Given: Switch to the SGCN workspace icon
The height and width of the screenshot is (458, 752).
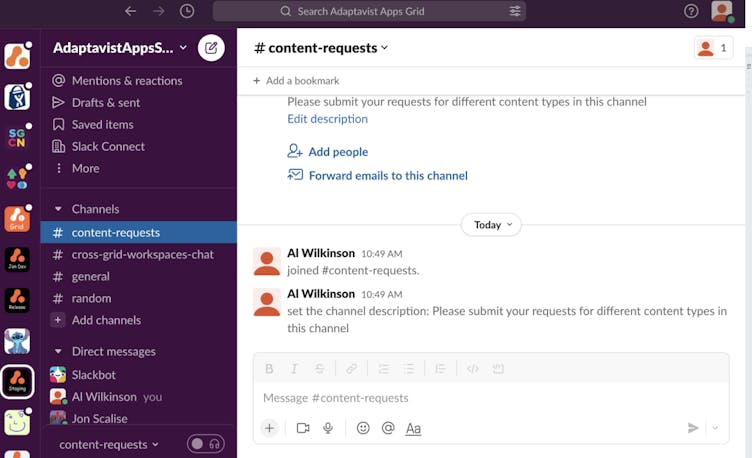Looking at the screenshot, I should [17, 138].
